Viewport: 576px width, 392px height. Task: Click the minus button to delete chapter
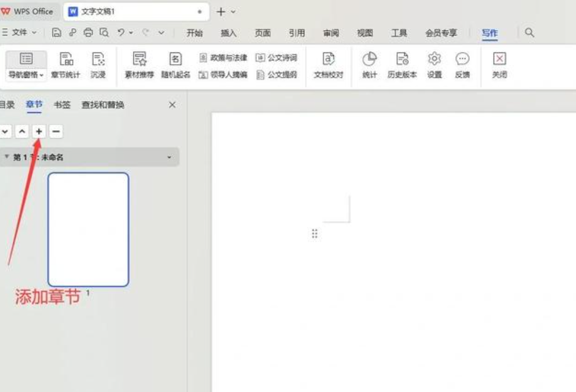(55, 131)
